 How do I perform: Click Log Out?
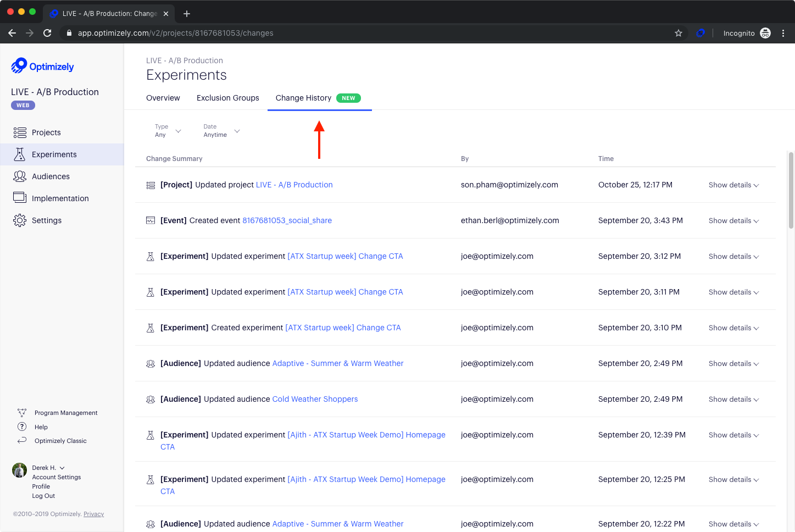click(x=43, y=496)
